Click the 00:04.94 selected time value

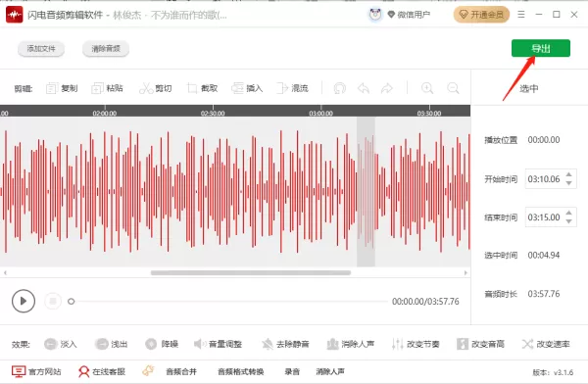[x=544, y=256]
